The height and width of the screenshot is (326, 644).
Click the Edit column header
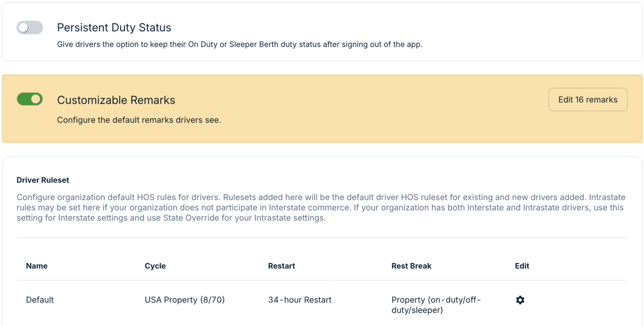(522, 266)
